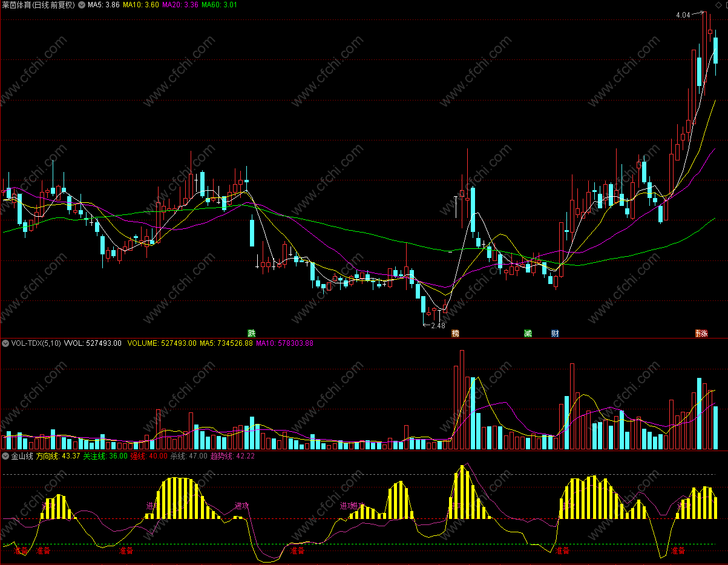The width and height of the screenshot is (728, 565).
Task: Select the magenta MA20: 3.36 label
Action: 180,5
